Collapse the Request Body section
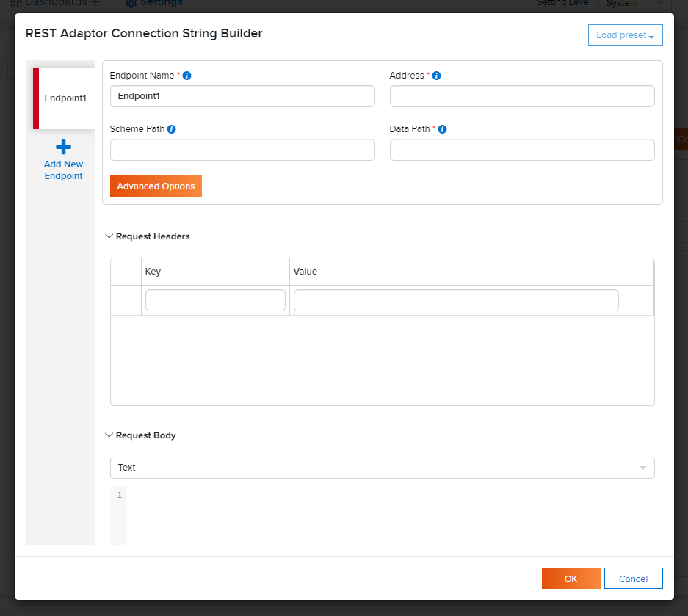Screen dimensions: 688x616 [x=109, y=435]
